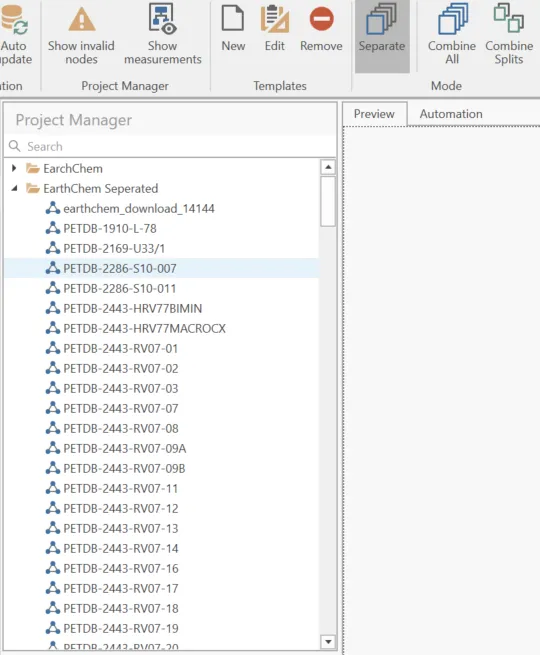Screen dimensions: 540x655
Task: Click node icon of PETDB-2169-U33/1
Action: 53,248
